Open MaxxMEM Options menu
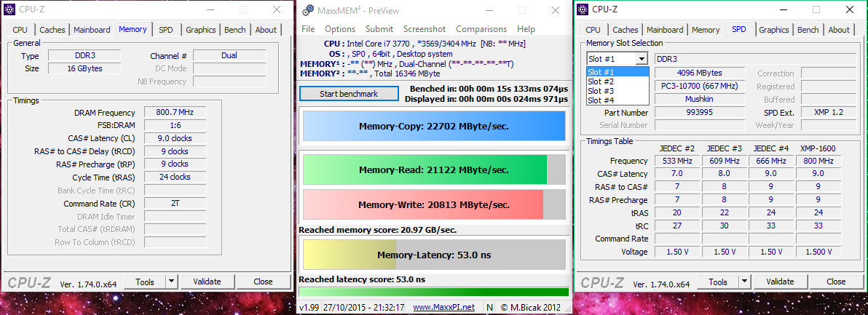 pyautogui.click(x=340, y=29)
